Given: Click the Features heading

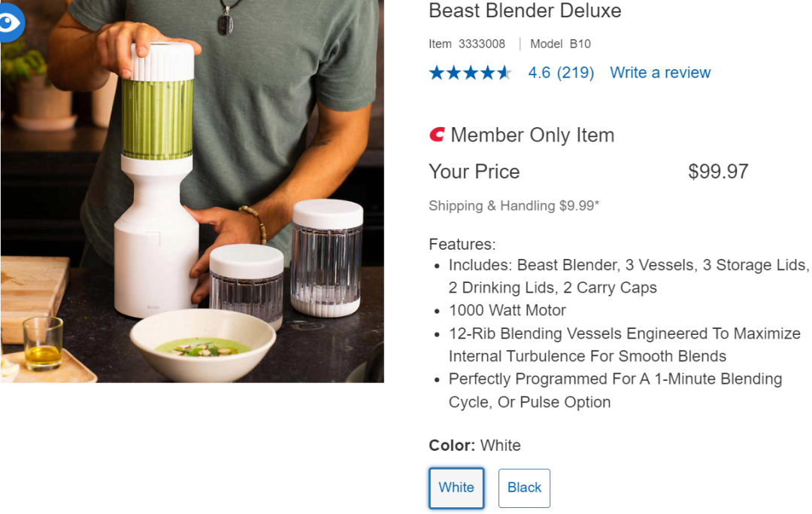Looking at the screenshot, I should pos(462,244).
